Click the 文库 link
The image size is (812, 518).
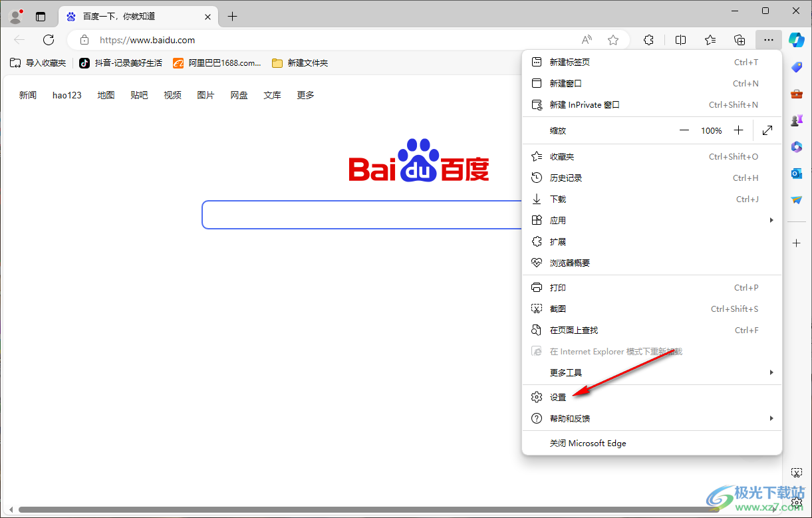[272, 95]
